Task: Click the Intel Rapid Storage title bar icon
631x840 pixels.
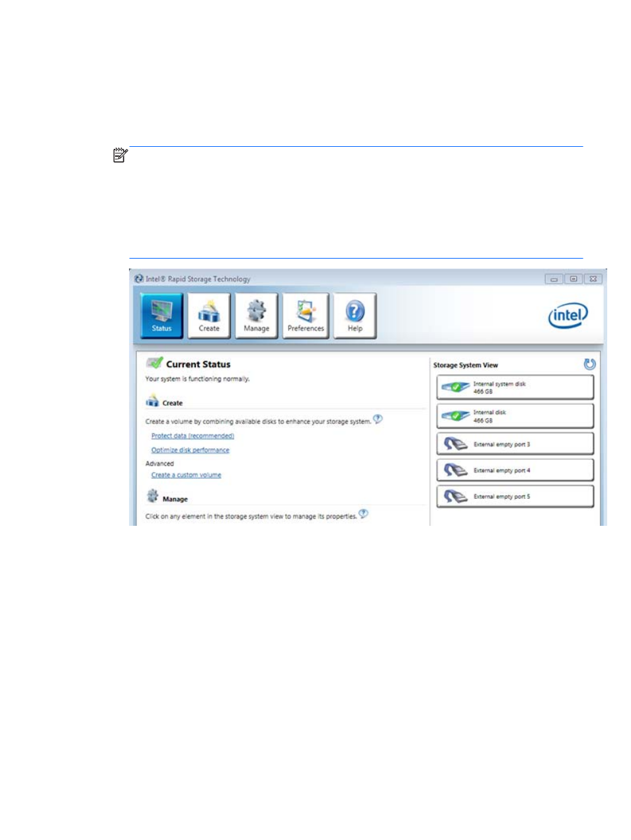Action: (x=139, y=278)
